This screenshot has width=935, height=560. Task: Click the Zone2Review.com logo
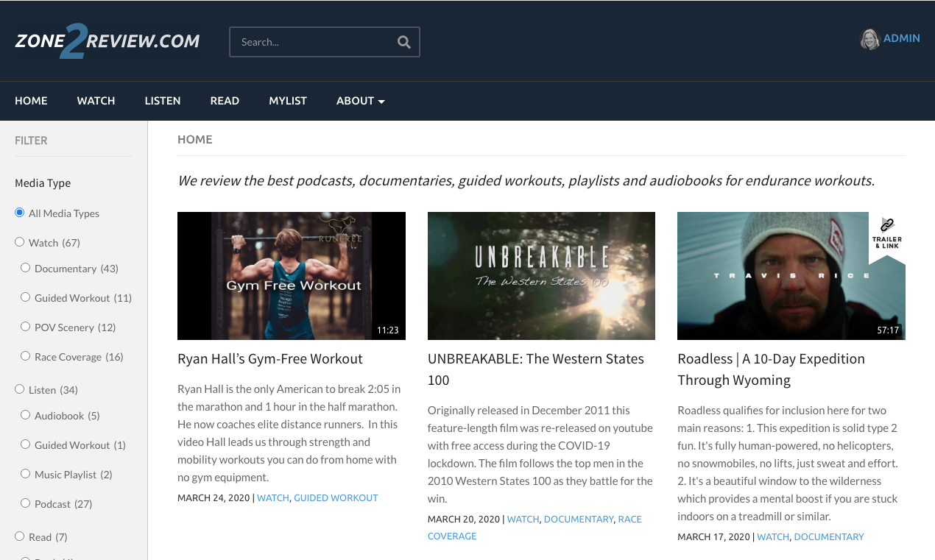(107, 41)
